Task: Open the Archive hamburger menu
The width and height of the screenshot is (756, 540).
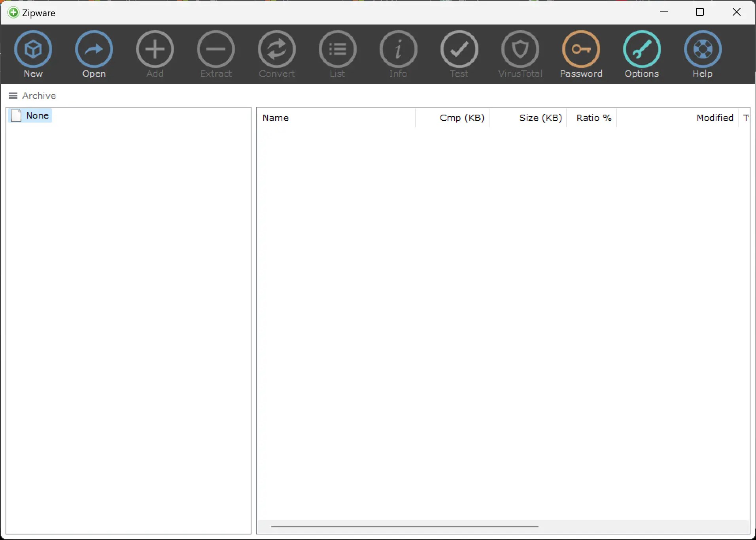Action: coord(13,96)
